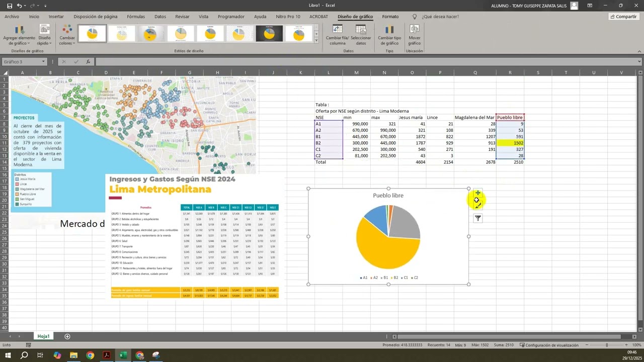Switch to the Fórmulas ribbon tab

(x=136, y=17)
